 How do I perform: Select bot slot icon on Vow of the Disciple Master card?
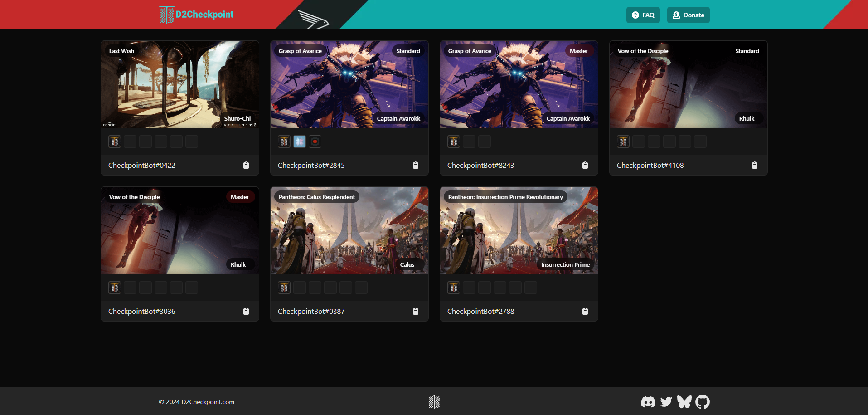(x=115, y=288)
